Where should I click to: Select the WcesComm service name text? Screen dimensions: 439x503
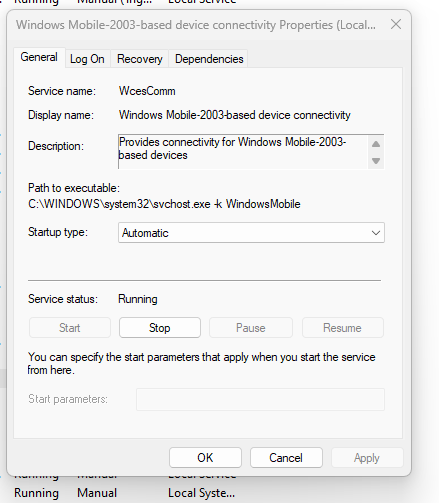click(x=147, y=91)
